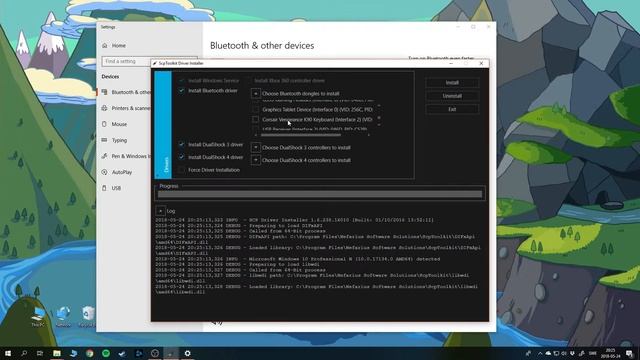Click the installation Progress bar
The width and height of the screenshot is (640, 360).
(x=320, y=195)
